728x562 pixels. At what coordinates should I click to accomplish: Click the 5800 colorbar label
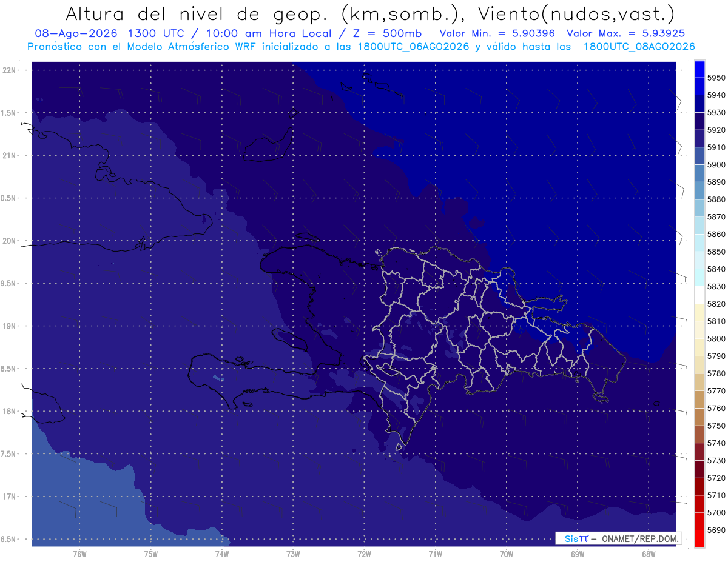pos(716,339)
